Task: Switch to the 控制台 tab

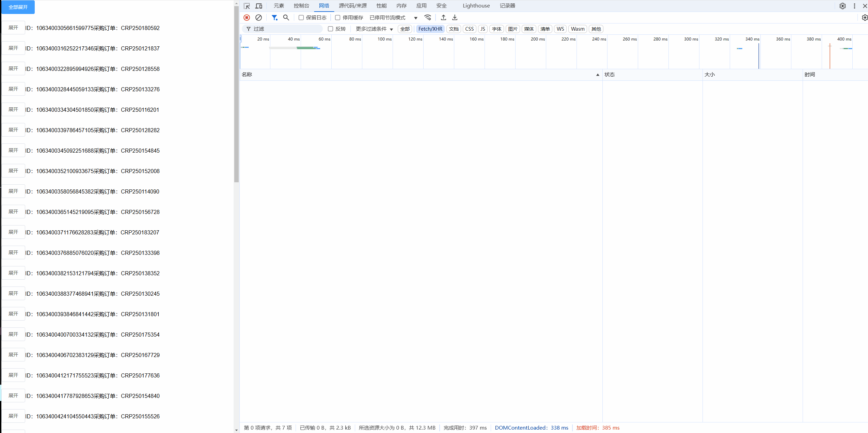Action: point(301,6)
